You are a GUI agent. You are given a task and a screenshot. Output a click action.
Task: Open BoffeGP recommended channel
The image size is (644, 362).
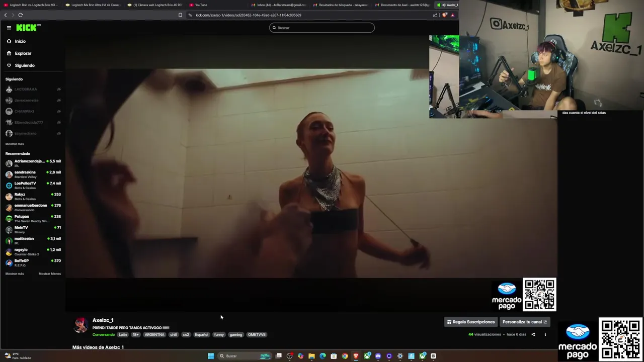click(x=32, y=262)
